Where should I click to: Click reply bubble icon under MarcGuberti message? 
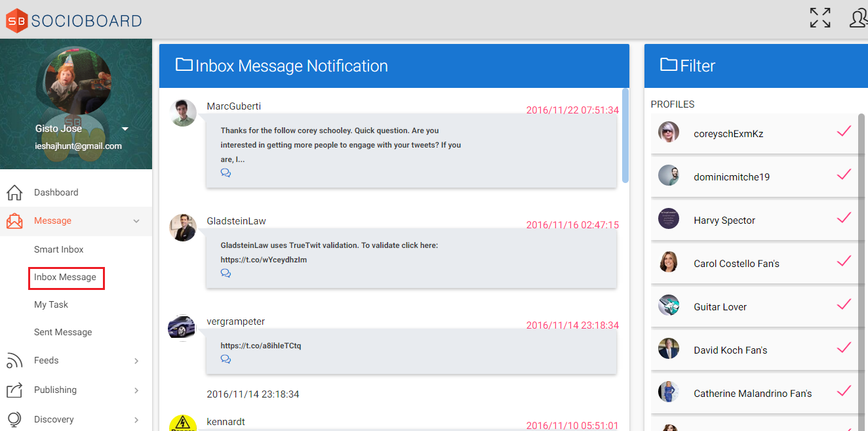click(x=226, y=173)
